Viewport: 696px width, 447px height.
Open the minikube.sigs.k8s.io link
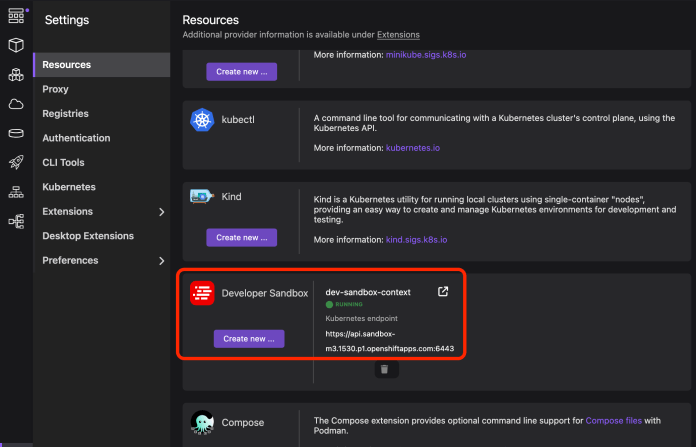[x=426, y=55]
